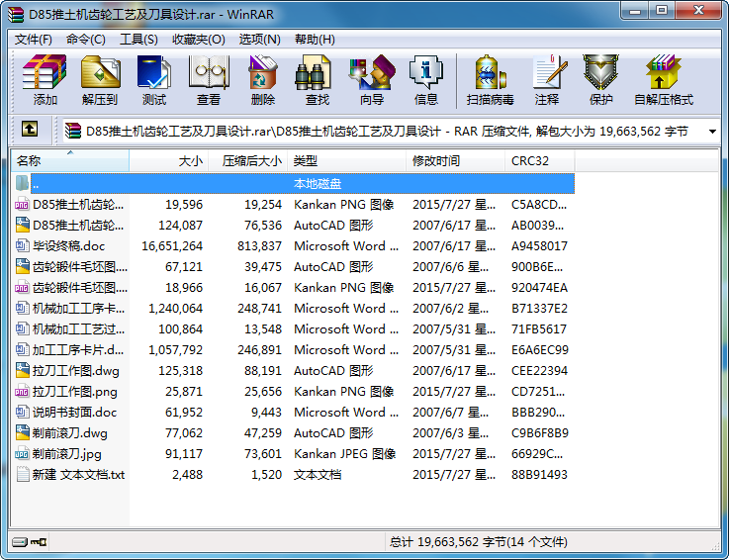Click size value 124,087
The image size is (729, 560).
pos(180,226)
